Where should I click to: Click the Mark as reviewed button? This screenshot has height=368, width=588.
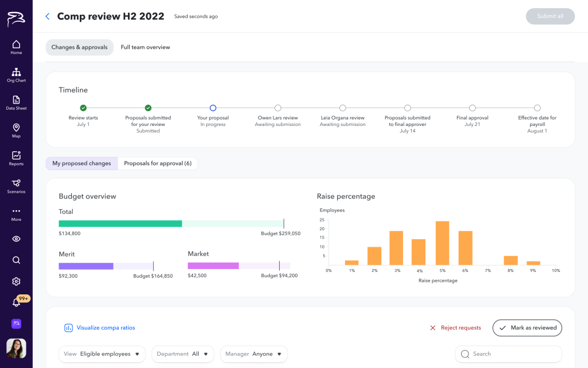pos(527,328)
